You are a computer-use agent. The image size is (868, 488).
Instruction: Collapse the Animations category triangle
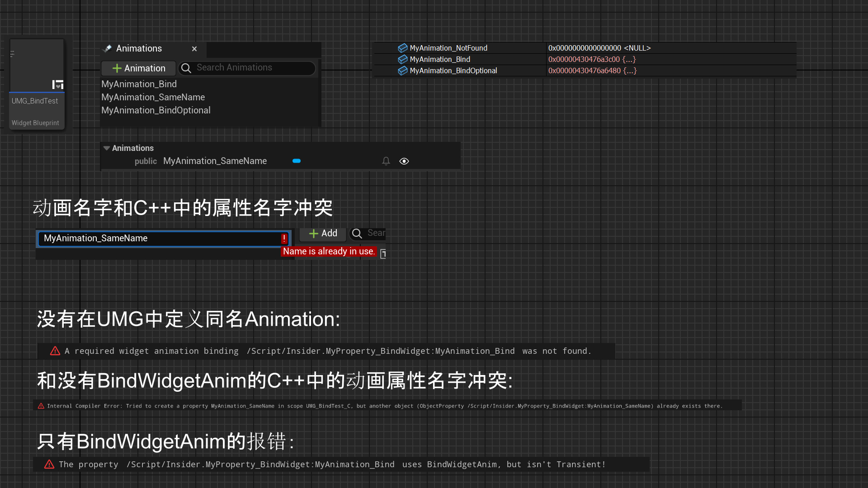tap(107, 148)
